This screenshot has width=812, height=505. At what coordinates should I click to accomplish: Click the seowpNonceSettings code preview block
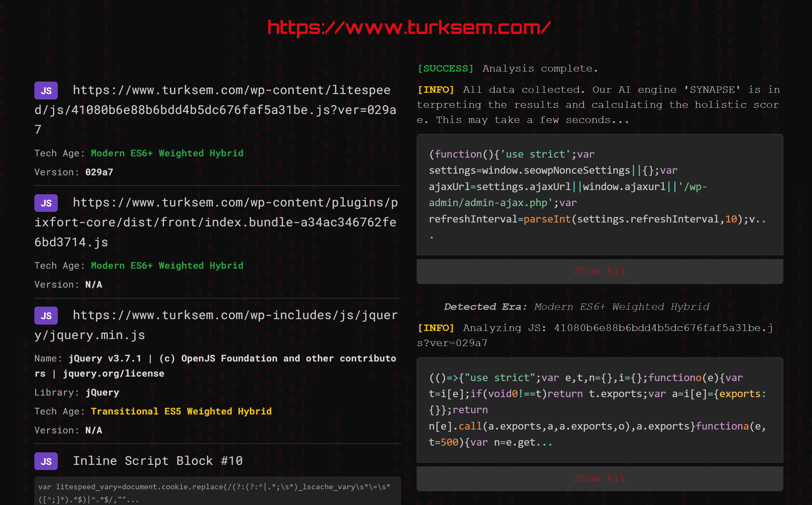(x=600, y=195)
